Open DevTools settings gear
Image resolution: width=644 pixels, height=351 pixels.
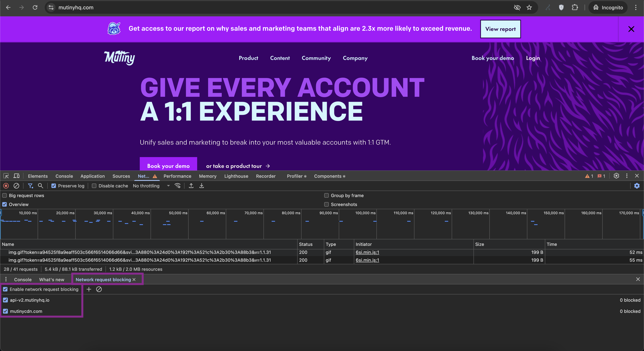(616, 176)
